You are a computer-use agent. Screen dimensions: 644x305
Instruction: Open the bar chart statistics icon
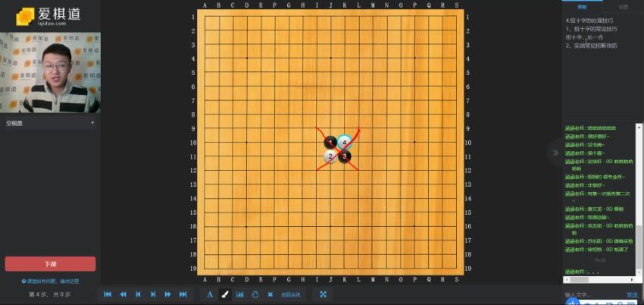tap(240, 294)
